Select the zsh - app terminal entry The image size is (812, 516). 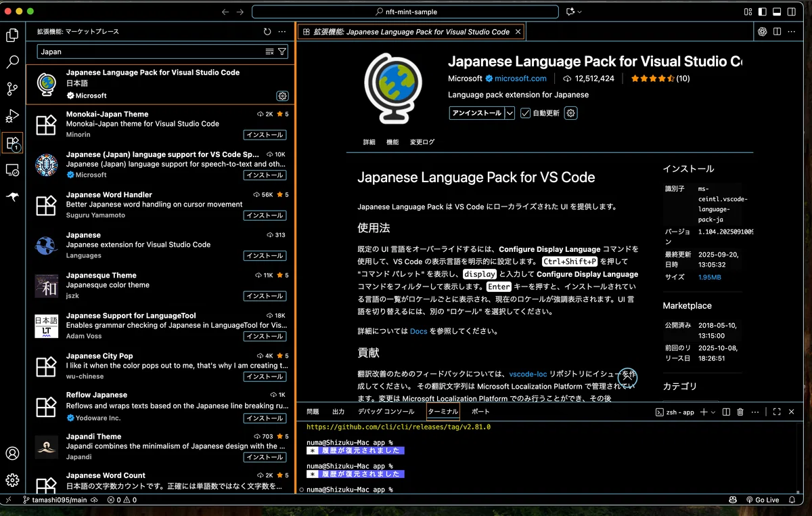tap(675, 412)
